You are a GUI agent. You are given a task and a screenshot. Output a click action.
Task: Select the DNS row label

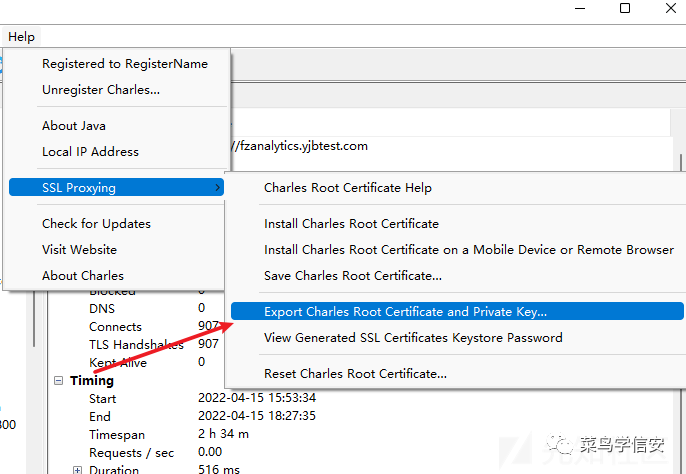(x=102, y=309)
